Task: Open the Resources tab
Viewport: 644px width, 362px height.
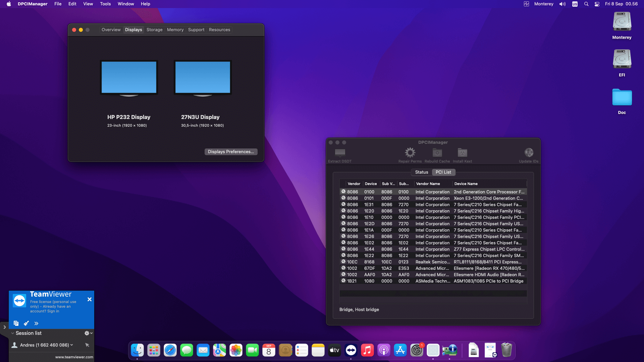Action: click(219, 30)
